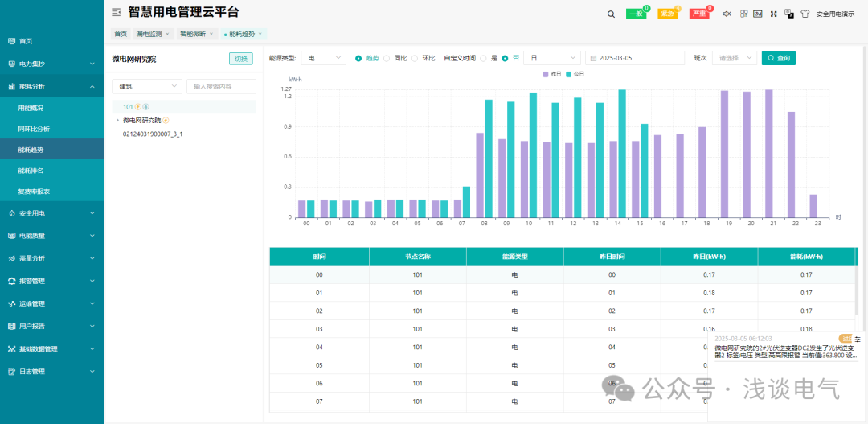Open the search magnifier in top bar
The image size is (868, 424).
tap(611, 14)
